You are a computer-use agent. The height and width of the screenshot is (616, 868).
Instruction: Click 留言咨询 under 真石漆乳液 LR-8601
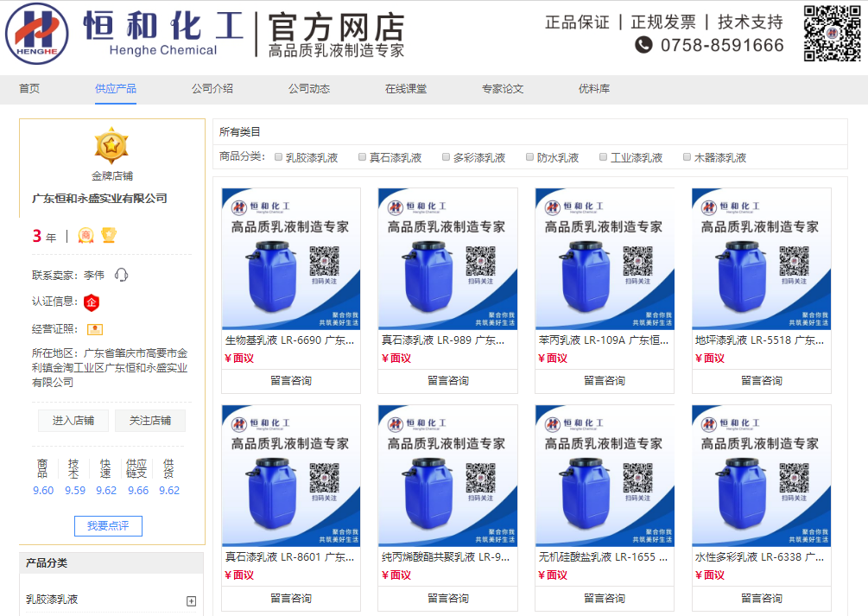click(x=291, y=598)
